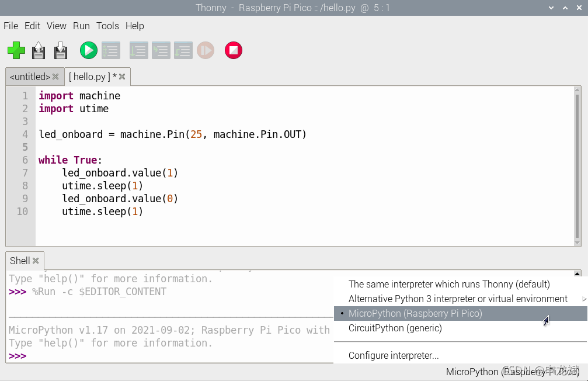Click the 'import utime' code line

point(74,109)
